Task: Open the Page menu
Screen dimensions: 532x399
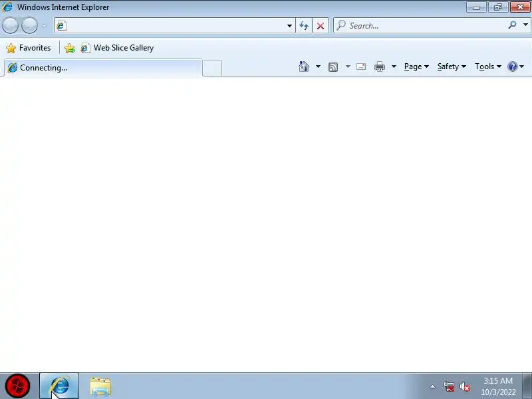Action: (x=416, y=66)
